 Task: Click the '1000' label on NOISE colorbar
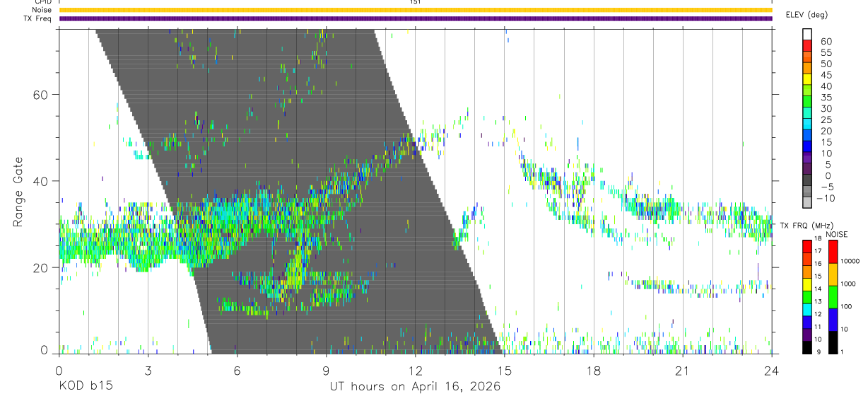click(x=849, y=284)
